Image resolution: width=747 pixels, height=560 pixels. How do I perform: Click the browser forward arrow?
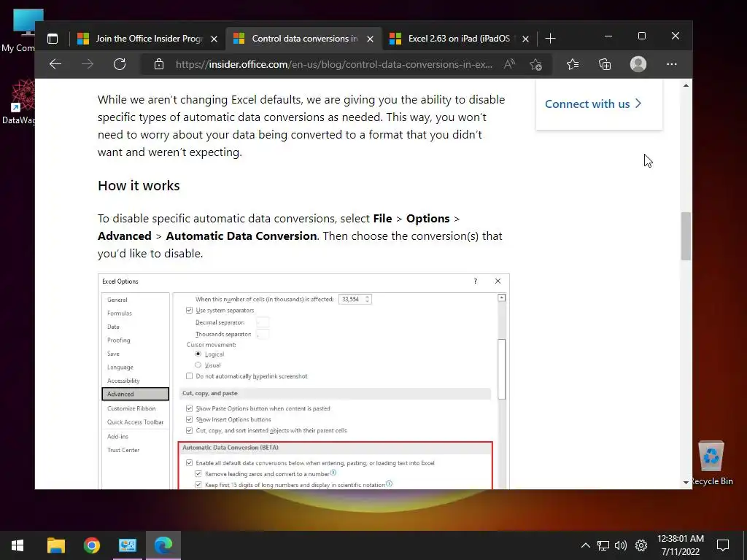pyautogui.click(x=88, y=64)
